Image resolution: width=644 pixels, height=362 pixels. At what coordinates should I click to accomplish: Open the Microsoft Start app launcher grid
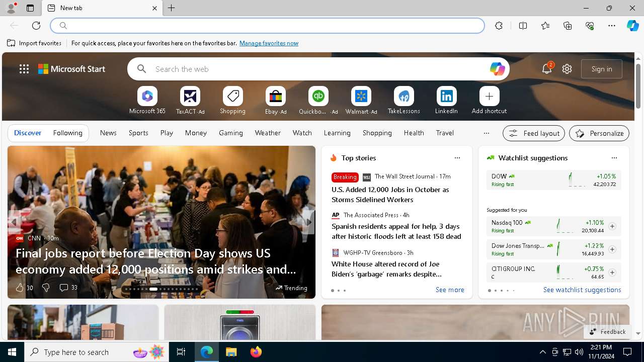[24, 69]
